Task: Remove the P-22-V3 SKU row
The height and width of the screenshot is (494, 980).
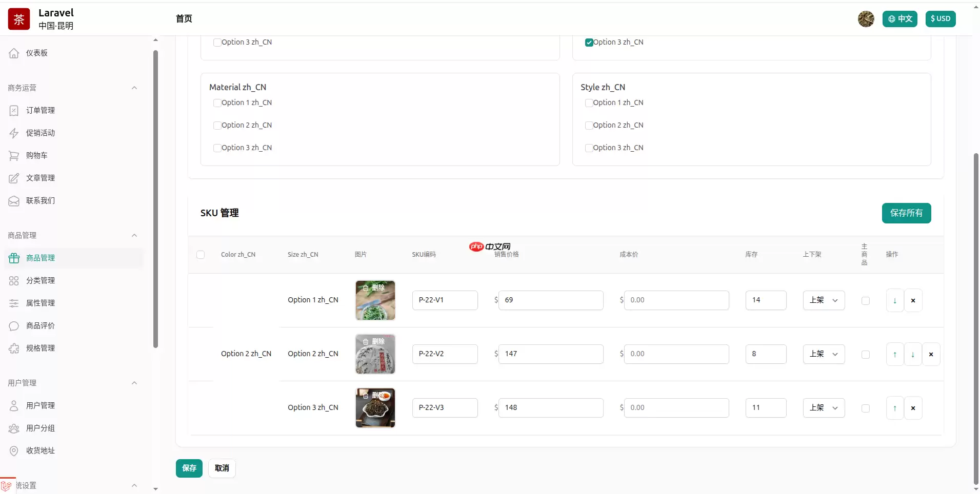Action: (913, 408)
